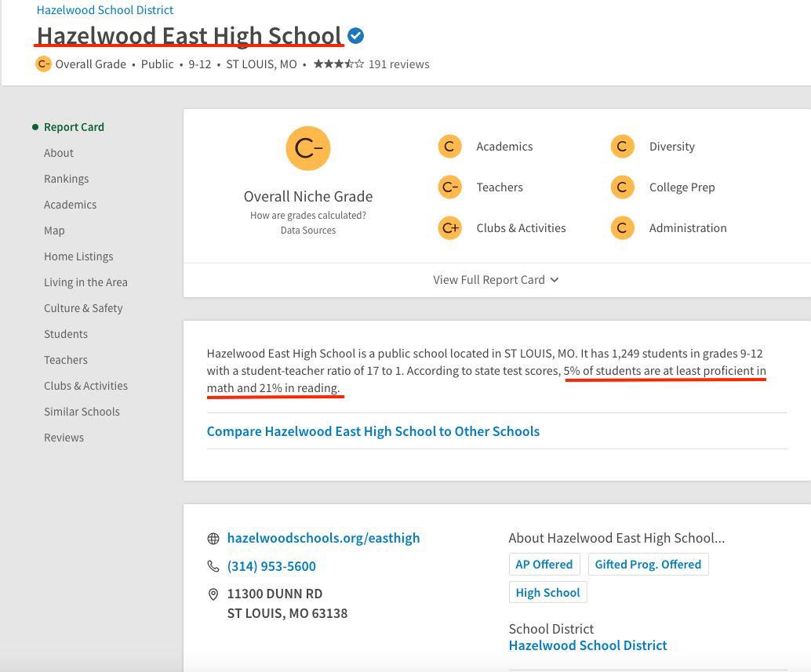The image size is (811, 672).
Task: Click the 11300 DUNN RD address text
Action: click(275, 594)
